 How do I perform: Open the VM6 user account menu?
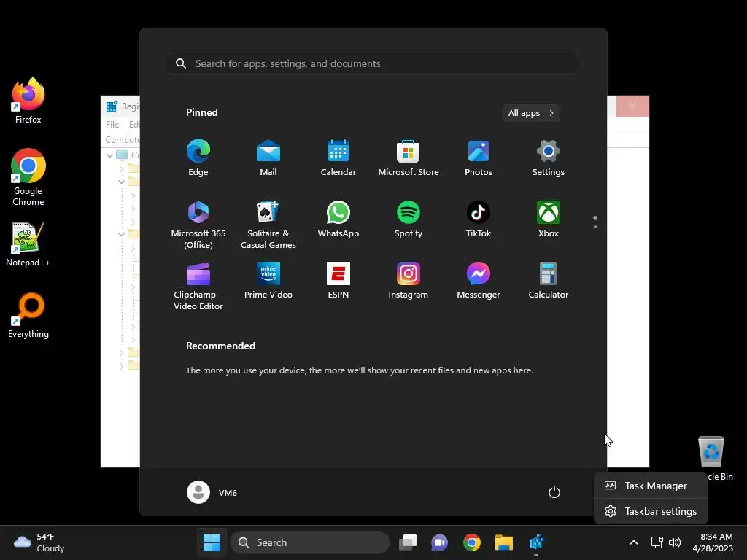212,492
